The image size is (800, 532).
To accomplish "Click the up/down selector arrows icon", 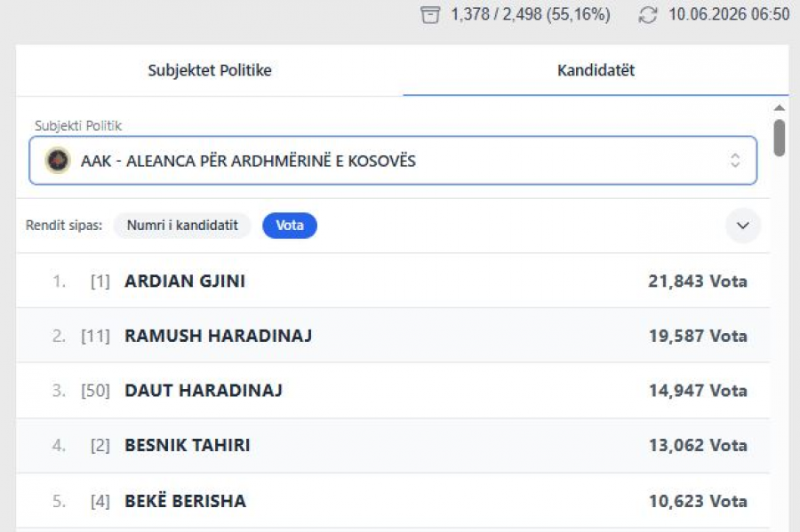I will pyautogui.click(x=735, y=161).
